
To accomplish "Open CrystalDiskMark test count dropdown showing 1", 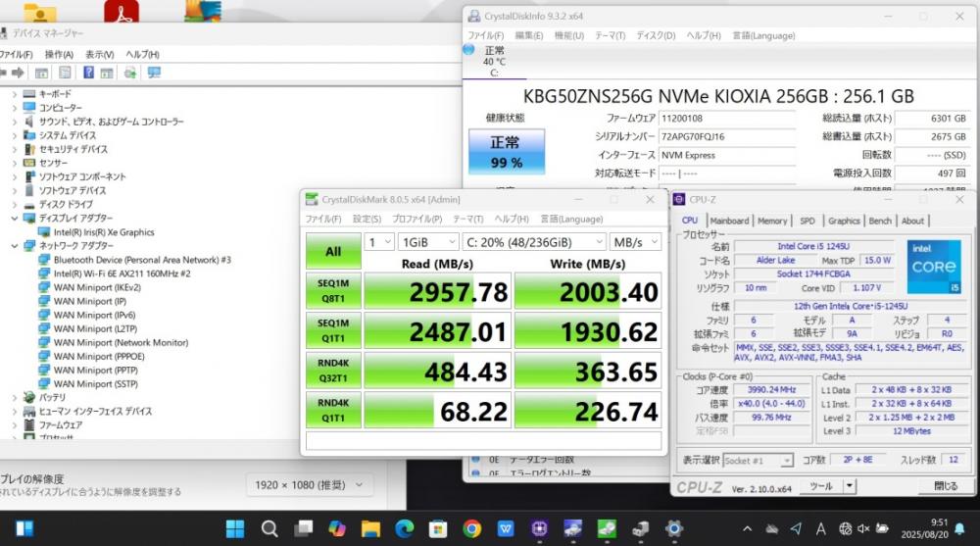I will (x=379, y=242).
